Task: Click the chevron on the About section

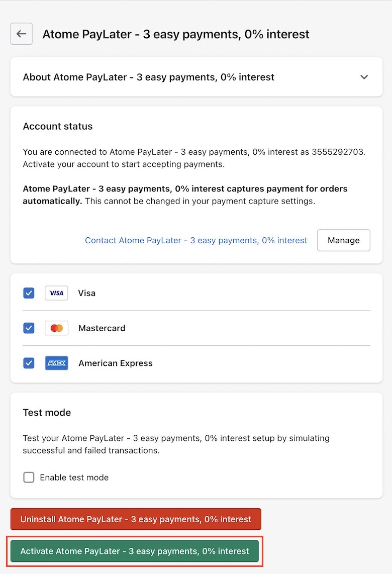Action: coord(364,77)
